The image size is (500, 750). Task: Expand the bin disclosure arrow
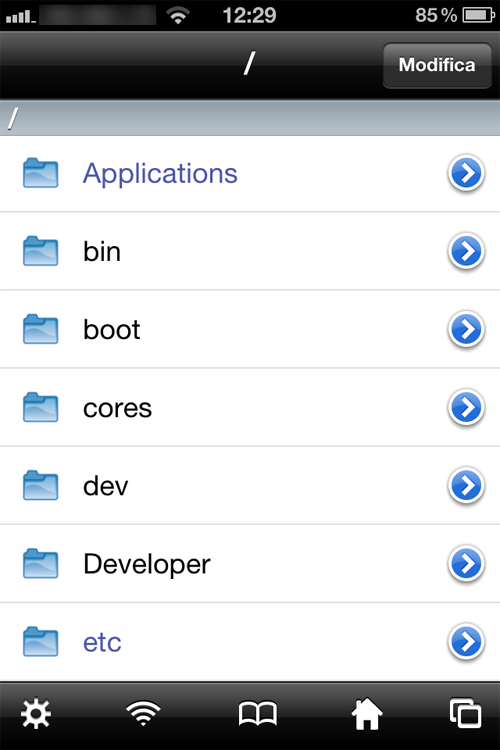[467, 251]
